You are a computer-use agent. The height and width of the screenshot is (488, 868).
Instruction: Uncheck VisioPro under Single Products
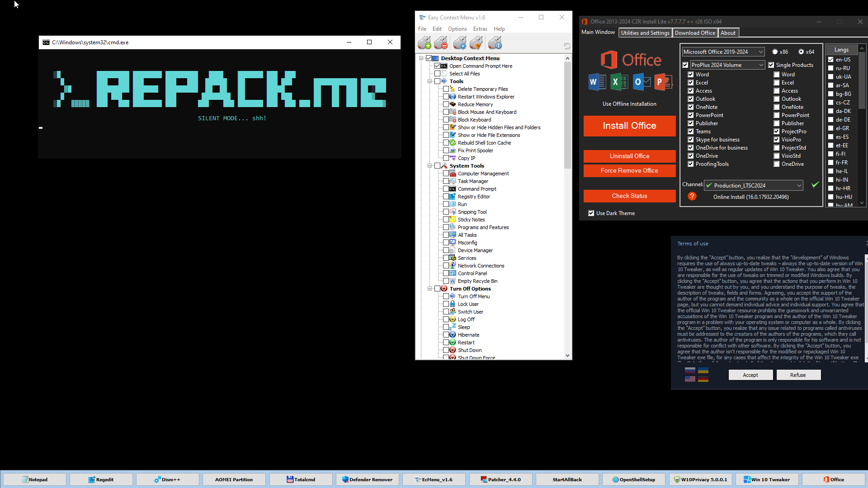[777, 140]
